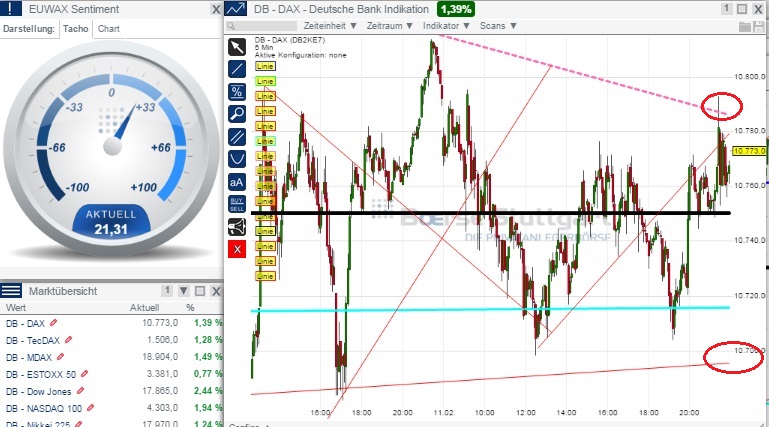
Task: Click the red X delete drawings tool
Action: click(237, 250)
